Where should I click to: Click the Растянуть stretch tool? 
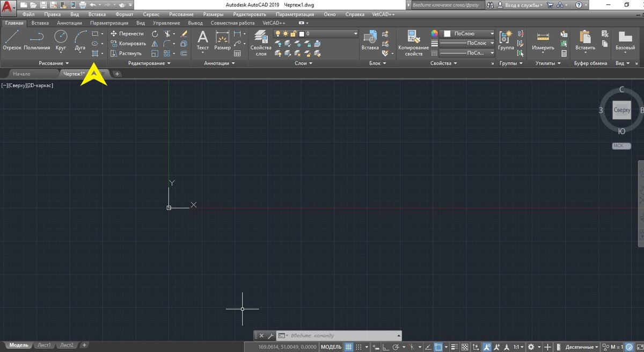126,53
